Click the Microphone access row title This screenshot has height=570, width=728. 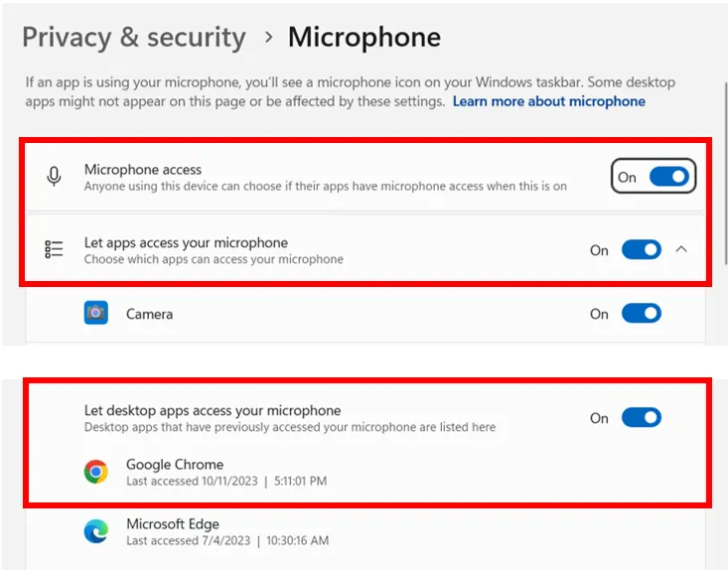pos(143,170)
